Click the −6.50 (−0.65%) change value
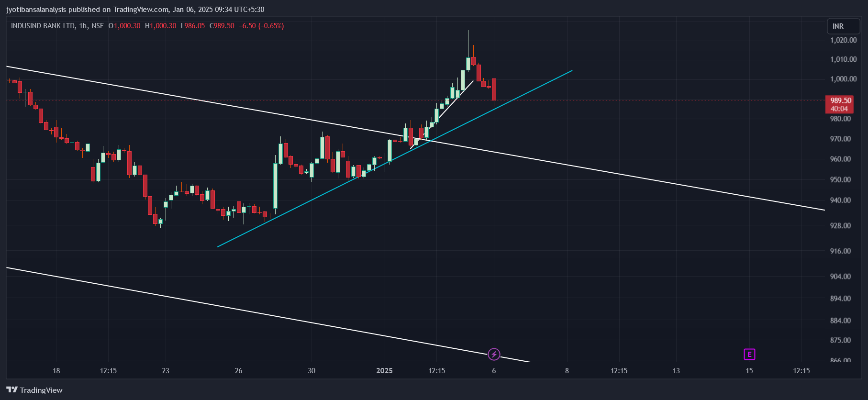The width and height of the screenshot is (868, 400). tap(261, 26)
